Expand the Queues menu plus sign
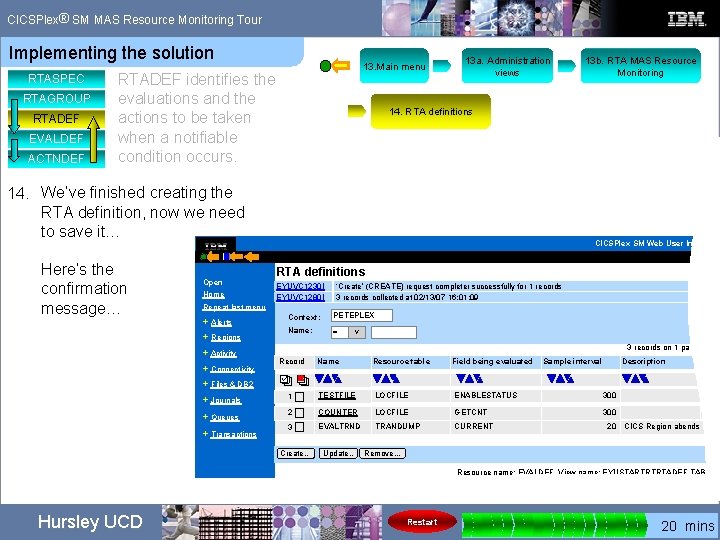Screen dimensions: 720x540 tap(206, 416)
